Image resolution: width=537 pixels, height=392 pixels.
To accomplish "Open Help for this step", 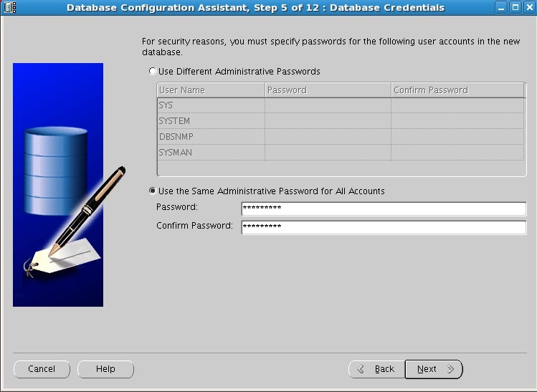I will (105, 369).
